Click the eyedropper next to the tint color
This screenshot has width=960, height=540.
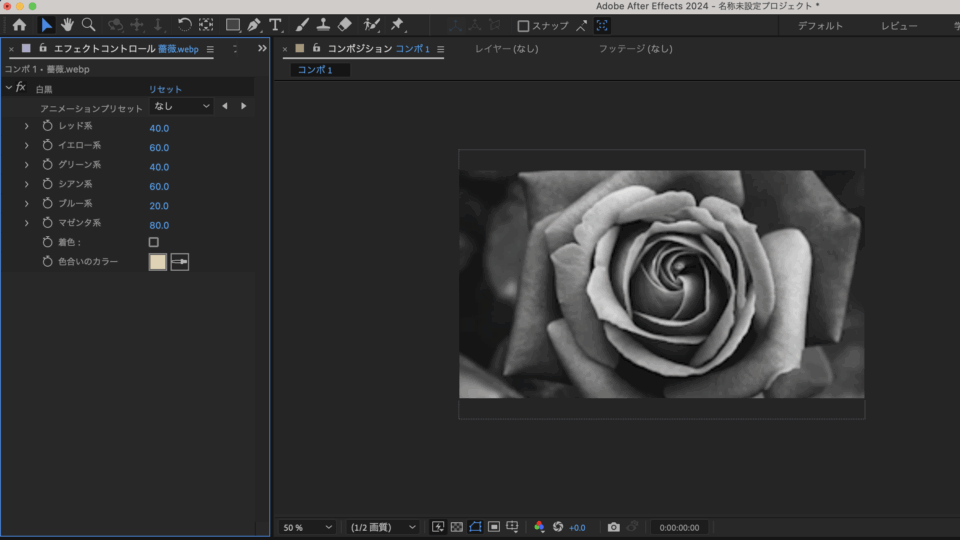[x=180, y=262]
